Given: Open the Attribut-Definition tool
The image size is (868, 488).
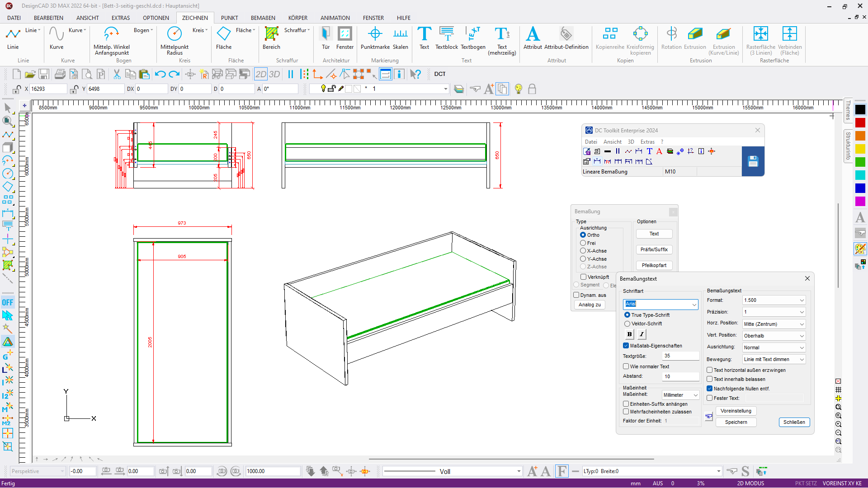Looking at the screenshot, I should (566, 38).
